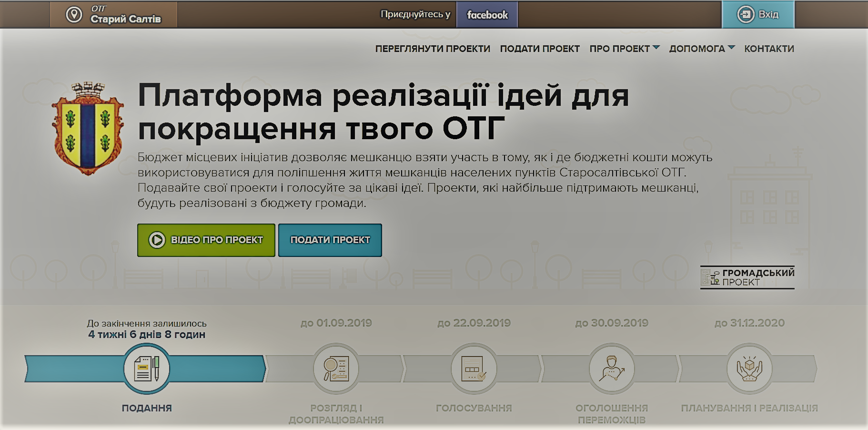The height and width of the screenshot is (430, 868).
Task: Click the Старосалтівська ОТГ coat of arms
Action: click(88, 129)
